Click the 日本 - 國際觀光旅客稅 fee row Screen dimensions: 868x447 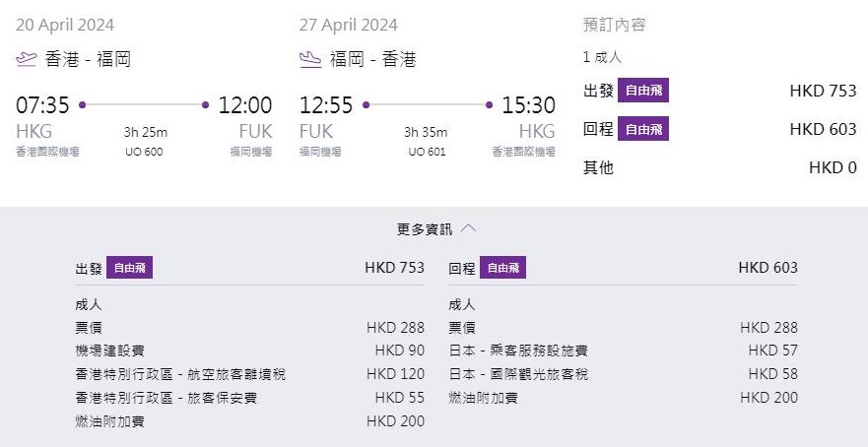[x=518, y=374]
